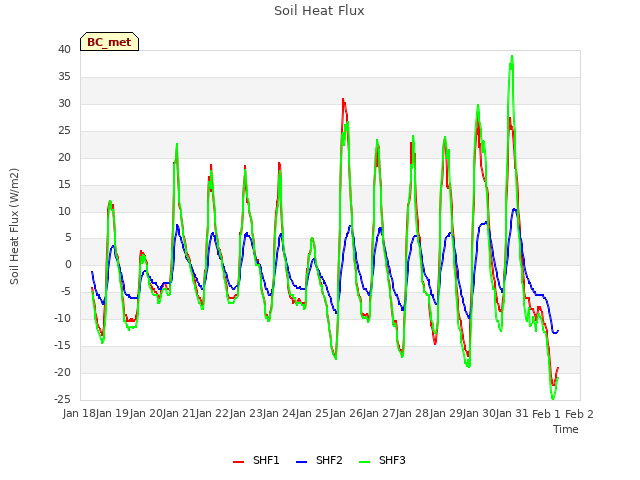Click the 0 y-axis tick label
The width and height of the screenshot is (640, 480).
[68, 264]
